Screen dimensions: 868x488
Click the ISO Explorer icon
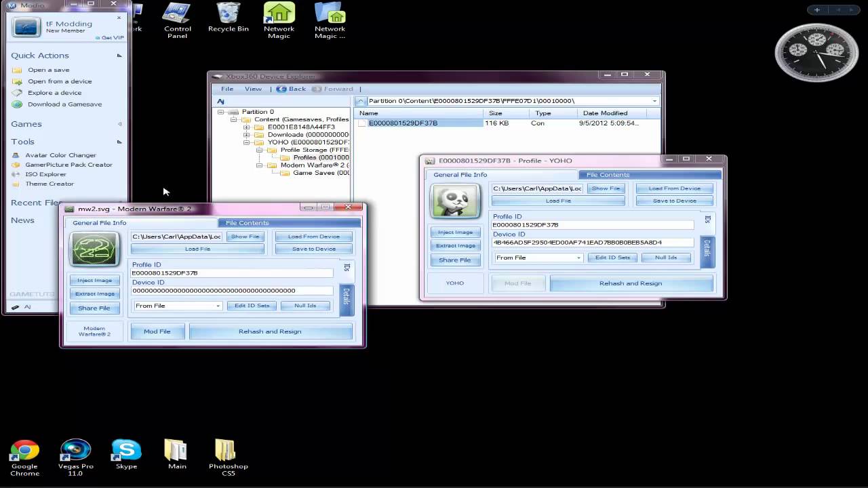click(17, 174)
